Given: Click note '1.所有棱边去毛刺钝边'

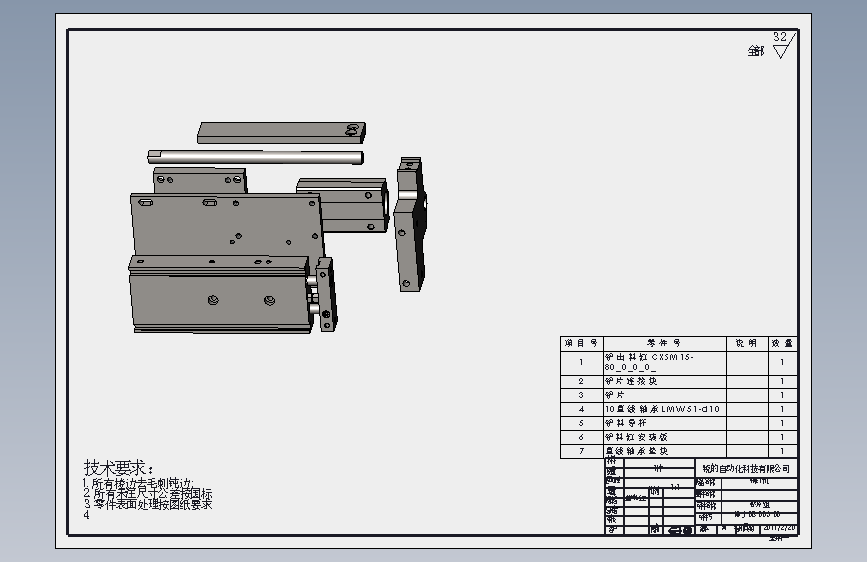Looking at the screenshot, I should click(138, 483).
